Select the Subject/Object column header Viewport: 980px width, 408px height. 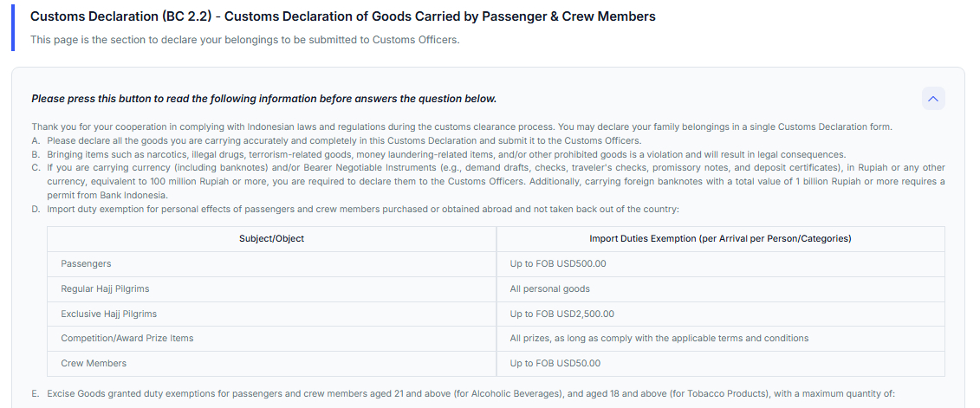pyautogui.click(x=271, y=238)
